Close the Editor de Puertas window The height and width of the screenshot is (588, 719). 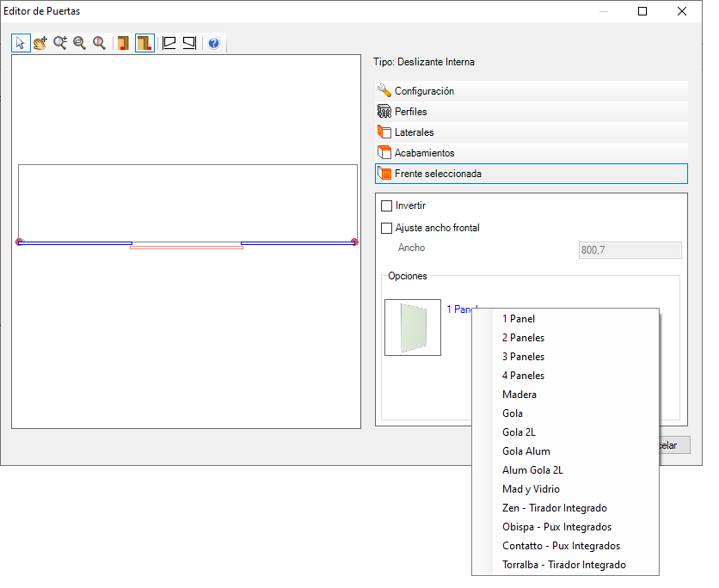682,11
